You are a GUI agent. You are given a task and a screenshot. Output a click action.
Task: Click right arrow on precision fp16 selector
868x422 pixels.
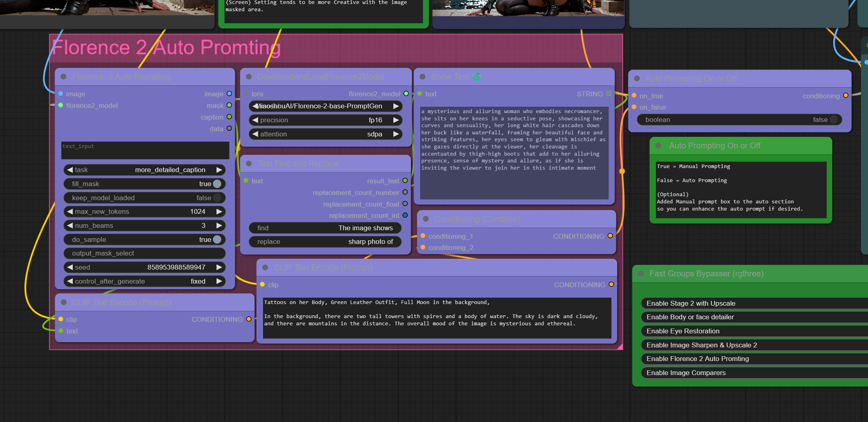tap(396, 120)
